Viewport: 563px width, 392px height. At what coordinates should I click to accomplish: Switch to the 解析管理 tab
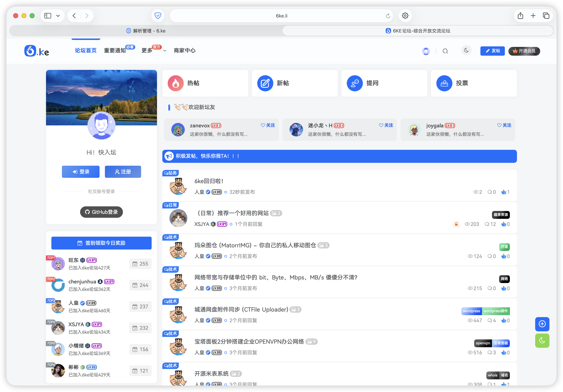click(x=146, y=31)
